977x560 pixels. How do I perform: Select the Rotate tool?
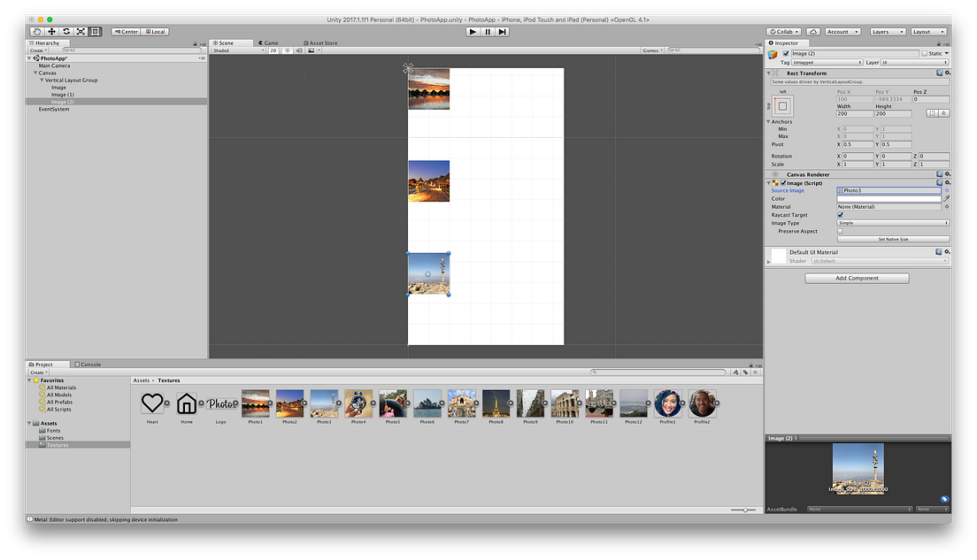[x=66, y=31]
